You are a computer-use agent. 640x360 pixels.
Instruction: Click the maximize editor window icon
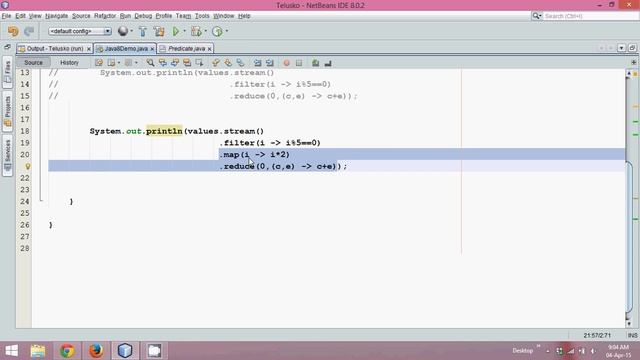[632, 48]
